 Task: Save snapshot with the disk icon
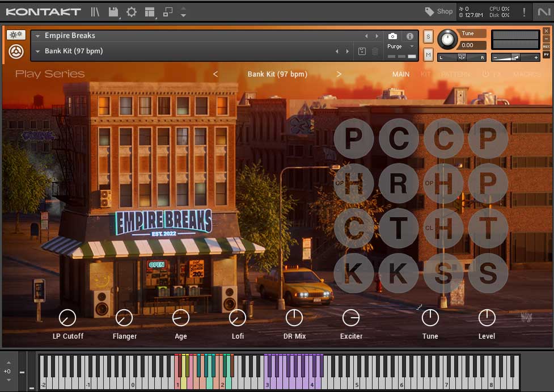[362, 51]
